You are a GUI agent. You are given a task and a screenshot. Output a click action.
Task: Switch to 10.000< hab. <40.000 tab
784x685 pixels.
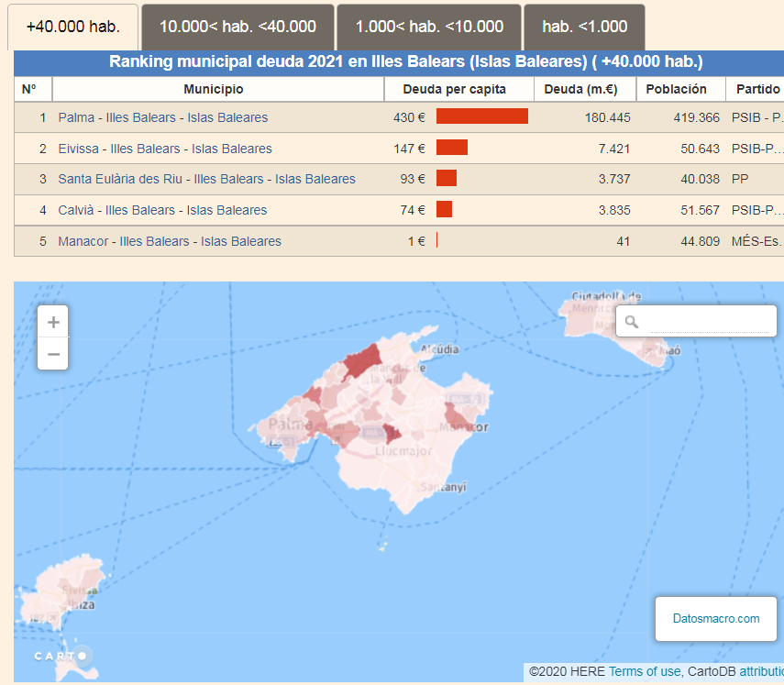coord(237,27)
